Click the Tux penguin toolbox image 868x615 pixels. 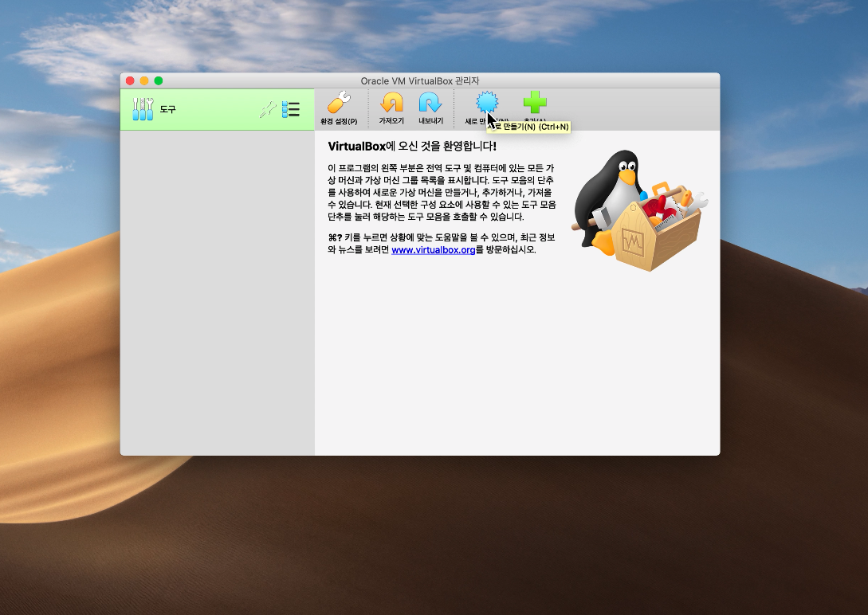coord(640,210)
